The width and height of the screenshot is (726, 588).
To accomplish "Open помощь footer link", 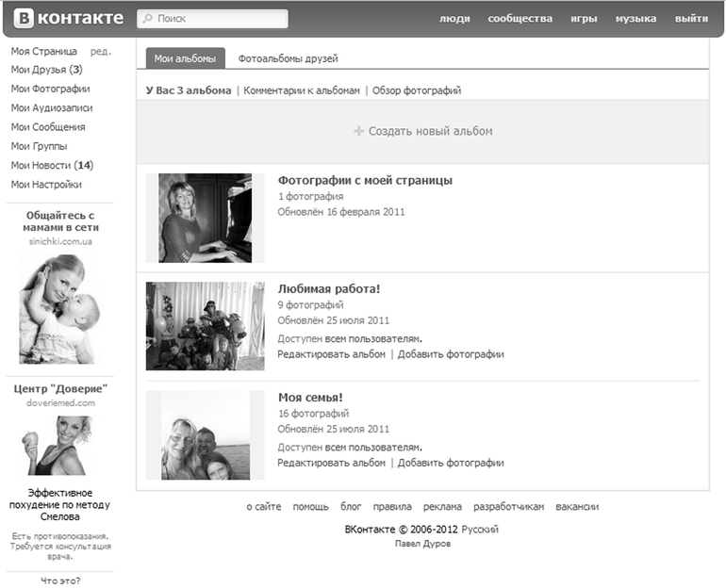I will [311, 507].
